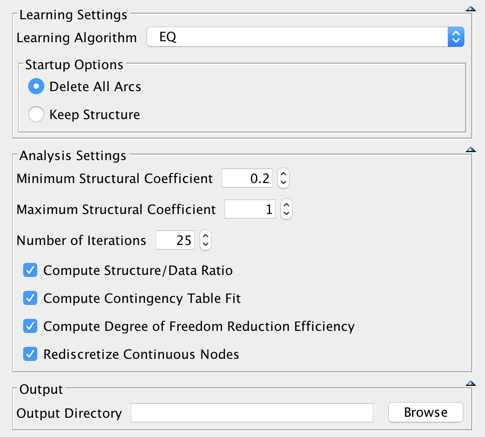Open the Learning Algorithm EQ dropdown
485x437 pixels.
tap(305, 37)
